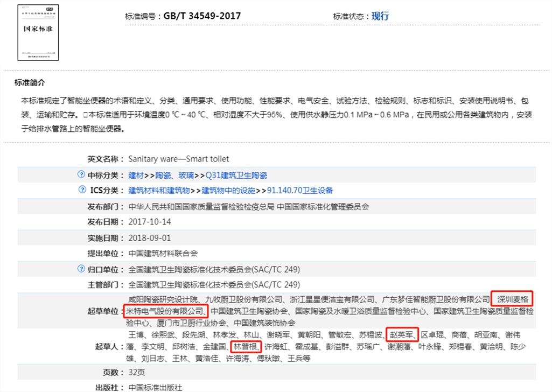552x392 pixels.
Task: Click the 标准简介 section heading
Action: 30,83
